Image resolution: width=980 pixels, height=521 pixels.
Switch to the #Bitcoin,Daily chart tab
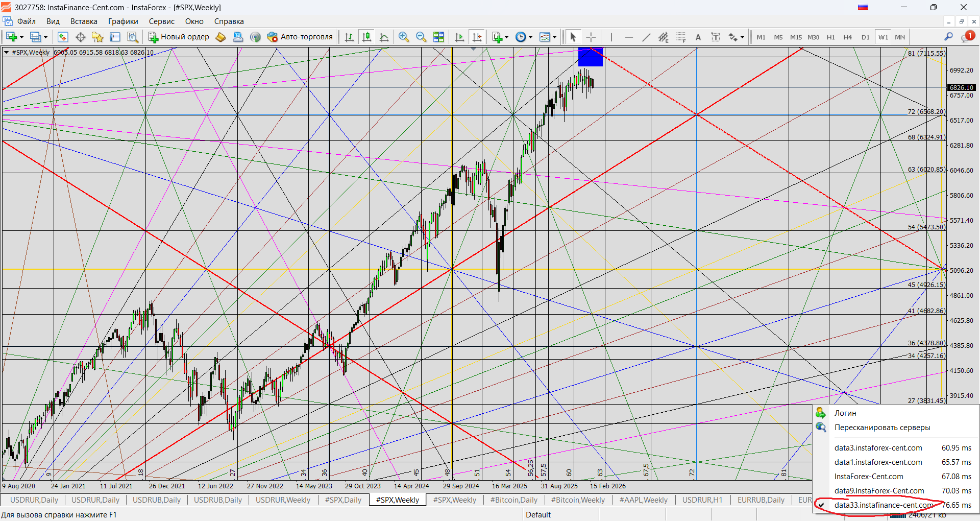513,500
